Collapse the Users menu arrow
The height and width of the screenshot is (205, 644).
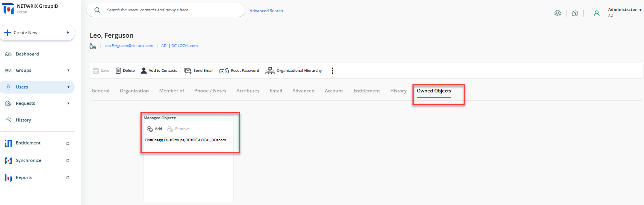68,87
